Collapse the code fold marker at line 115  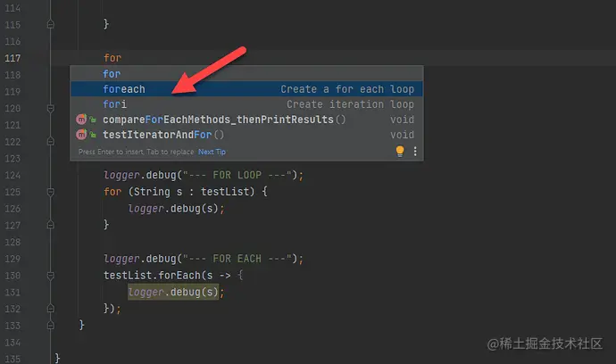pyautogui.click(x=50, y=24)
